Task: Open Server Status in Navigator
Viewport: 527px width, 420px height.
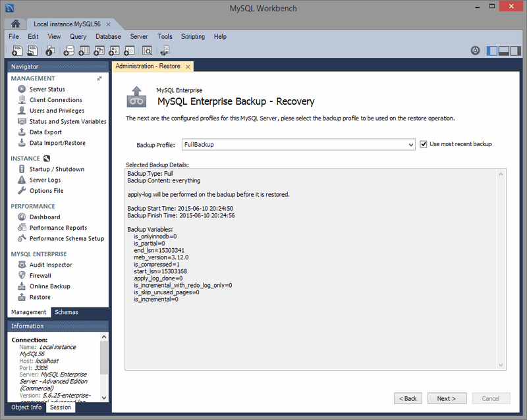Action: (47, 89)
